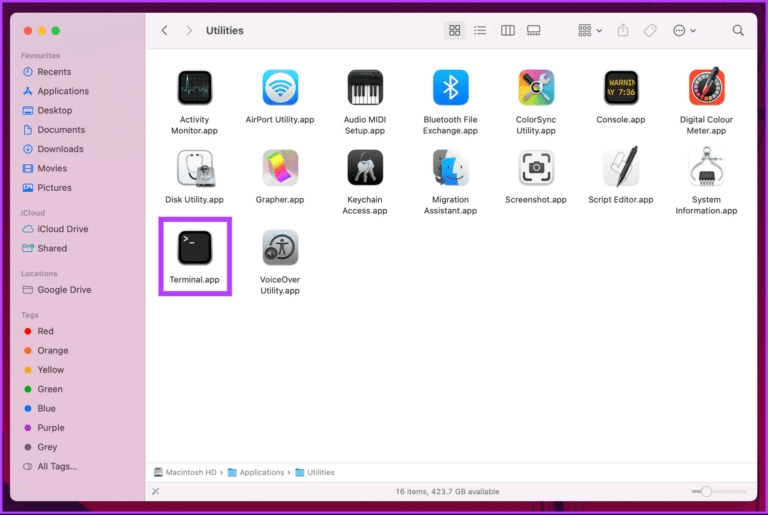Click the Share toolbar button
Image resolution: width=768 pixels, height=515 pixels.
click(x=623, y=30)
